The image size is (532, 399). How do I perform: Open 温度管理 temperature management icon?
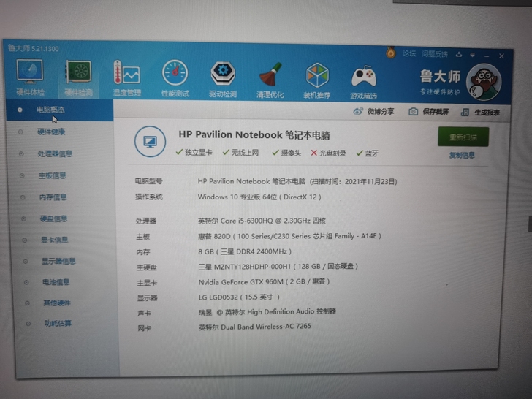point(126,72)
